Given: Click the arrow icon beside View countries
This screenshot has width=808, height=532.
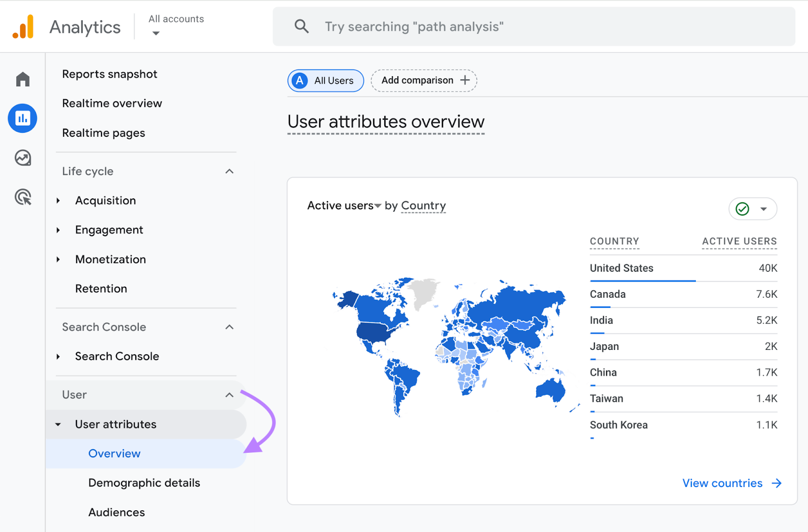Looking at the screenshot, I should tap(776, 483).
